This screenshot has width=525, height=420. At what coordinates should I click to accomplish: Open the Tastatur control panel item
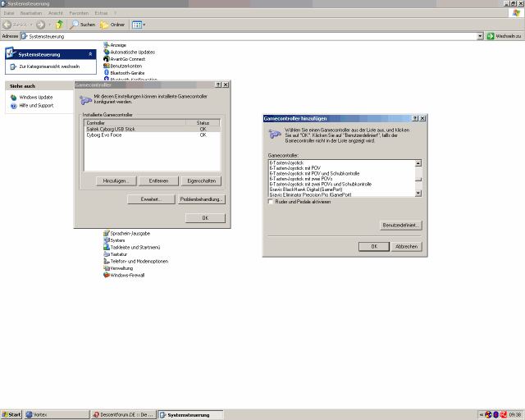115,254
